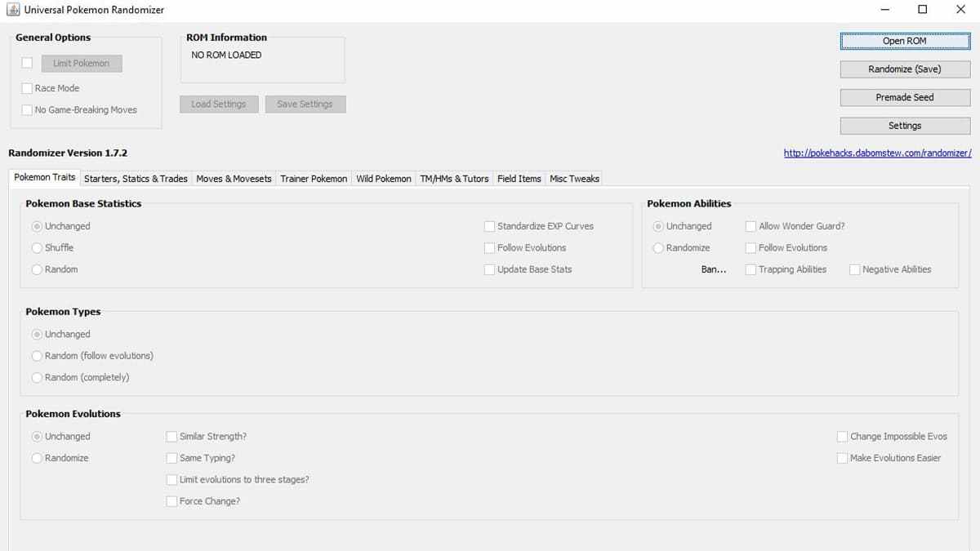The height and width of the screenshot is (551, 980).
Task: Click the Java app icon in title bar
Action: click(13, 10)
